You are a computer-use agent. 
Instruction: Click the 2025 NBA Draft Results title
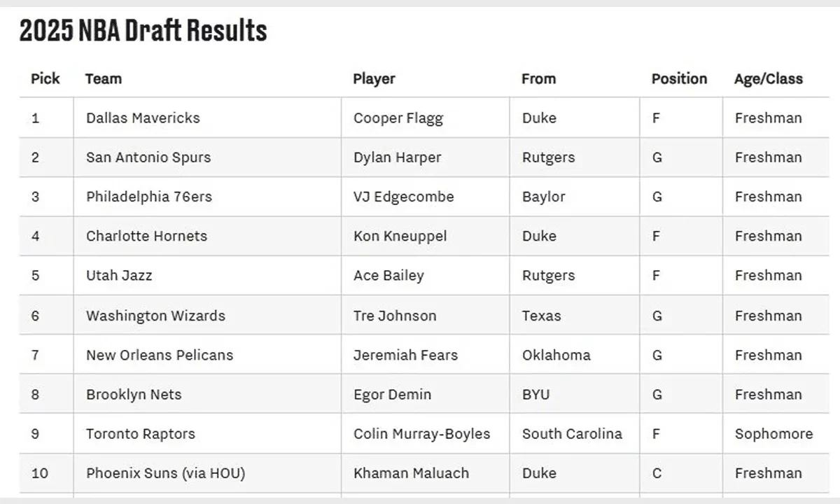[x=143, y=31]
